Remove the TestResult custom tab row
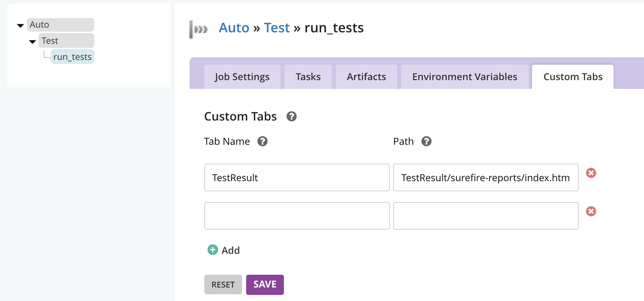 pyautogui.click(x=591, y=173)
